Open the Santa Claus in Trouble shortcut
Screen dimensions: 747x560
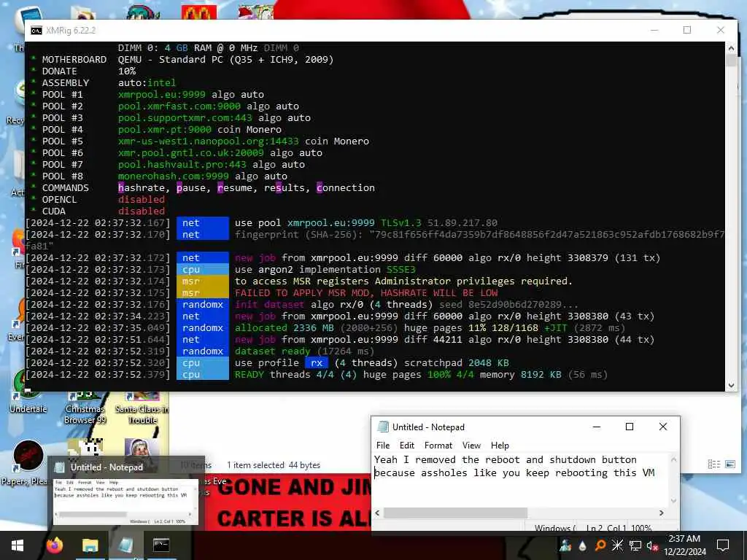[x=142, y=407]
